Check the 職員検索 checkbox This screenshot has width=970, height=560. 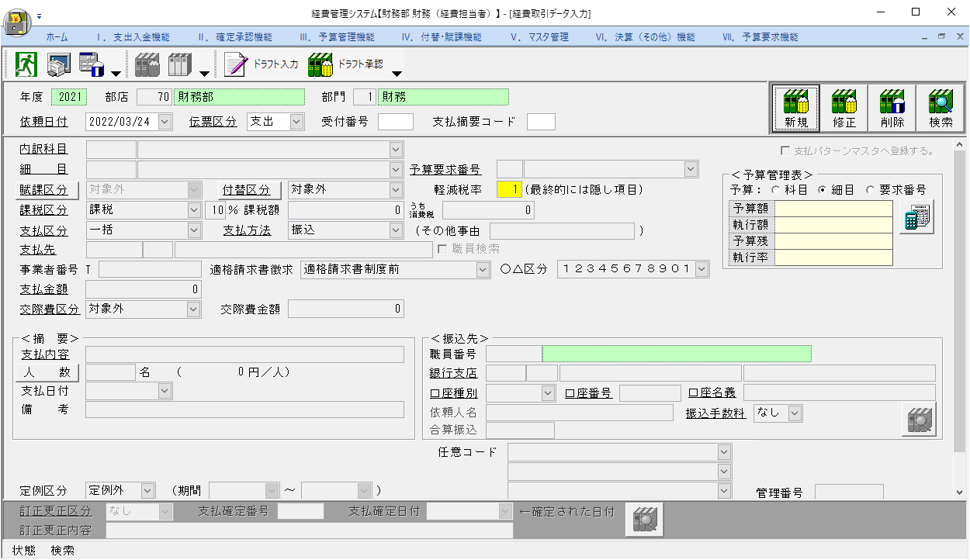click(442, 249)
